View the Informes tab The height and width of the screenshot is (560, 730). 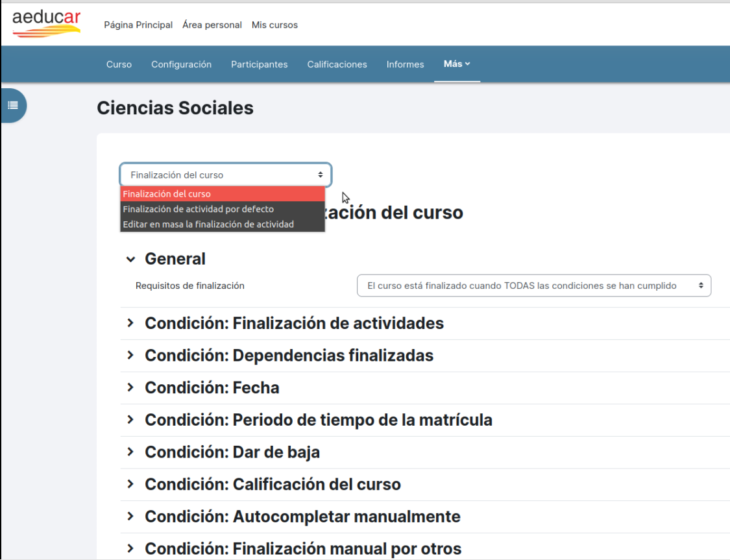(x=405, y=64)
